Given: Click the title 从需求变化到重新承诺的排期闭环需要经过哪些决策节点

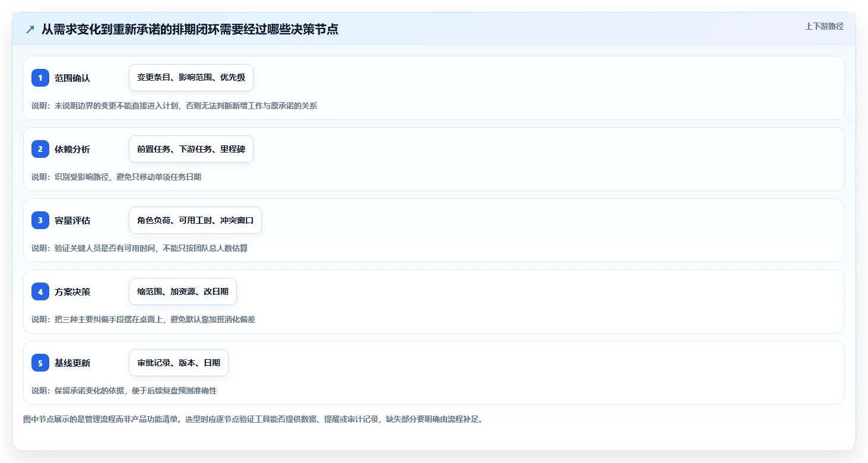Looking at the screenshot, I should tap(190, 29).
